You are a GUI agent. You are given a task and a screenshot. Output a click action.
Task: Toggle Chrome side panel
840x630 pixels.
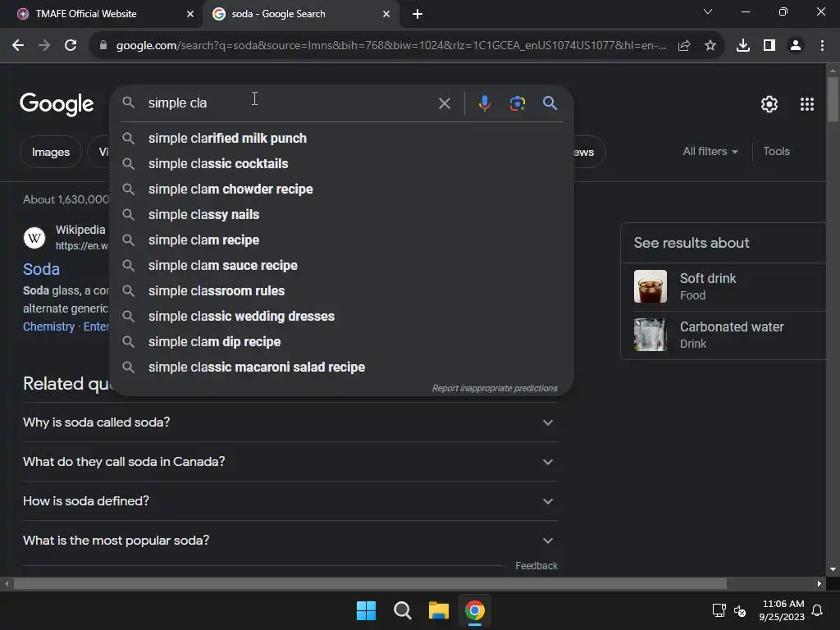point(769,46)
